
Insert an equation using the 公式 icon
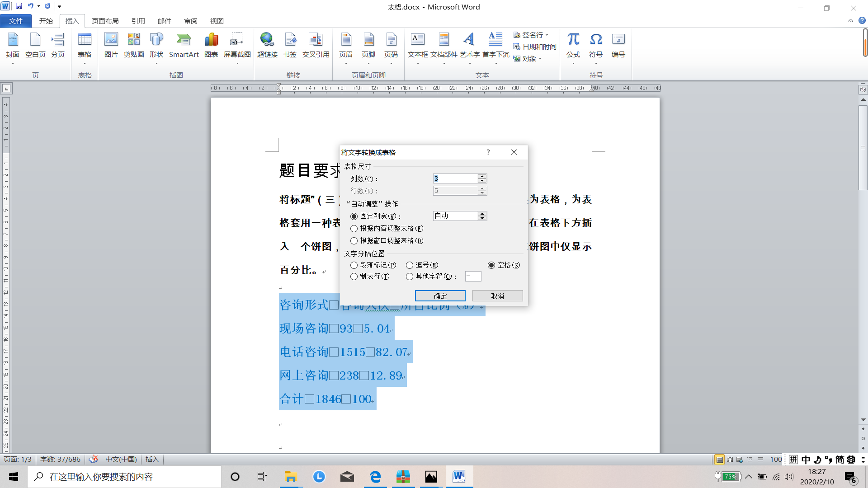(x=573, y=45)
